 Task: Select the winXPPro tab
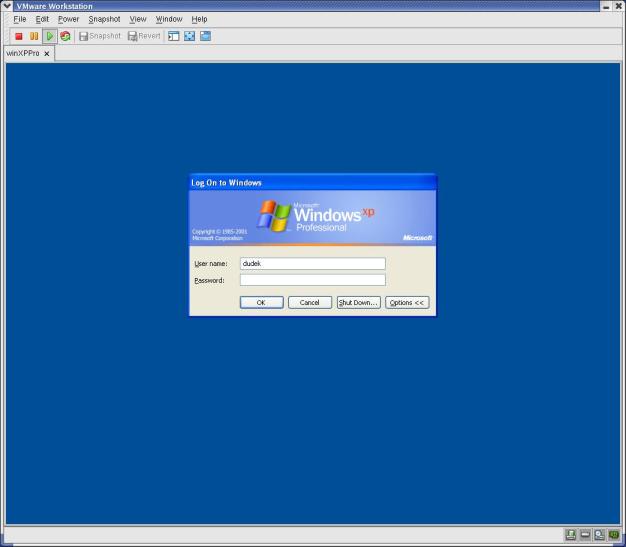[23, 53]
